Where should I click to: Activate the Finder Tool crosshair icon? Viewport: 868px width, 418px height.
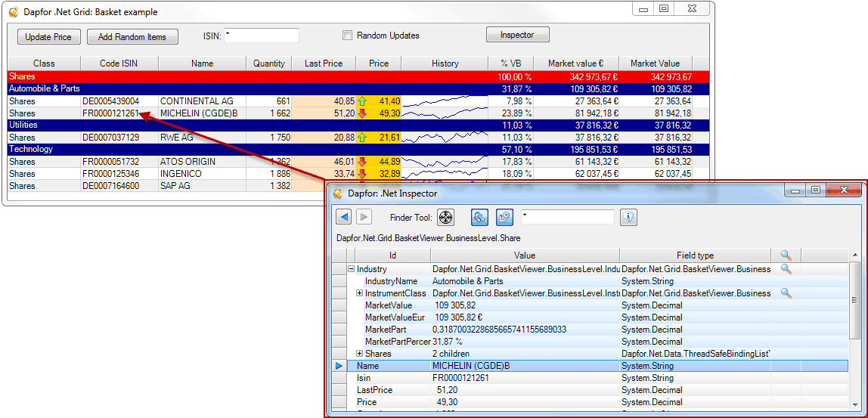click(x=445, y=218)
